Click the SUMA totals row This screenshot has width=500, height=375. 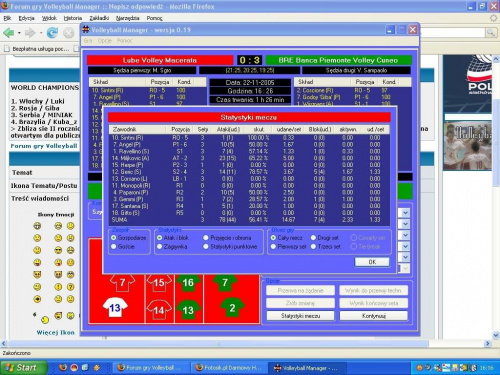pos(249,220)
